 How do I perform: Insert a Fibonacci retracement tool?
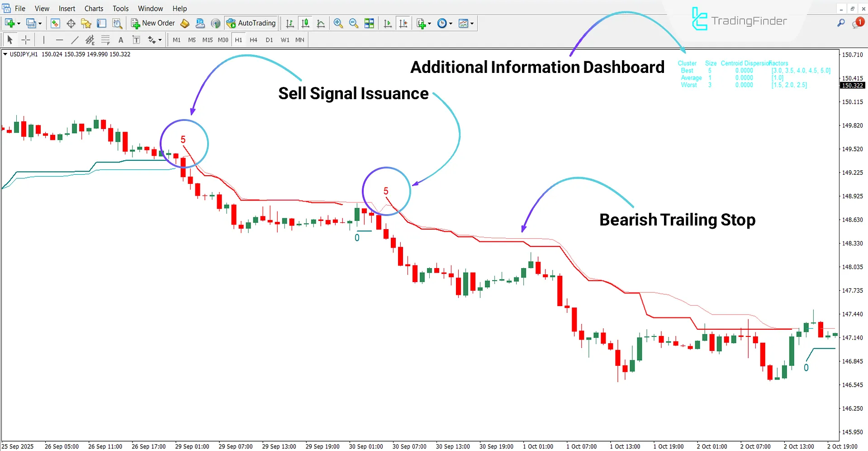tap(90, 40)
